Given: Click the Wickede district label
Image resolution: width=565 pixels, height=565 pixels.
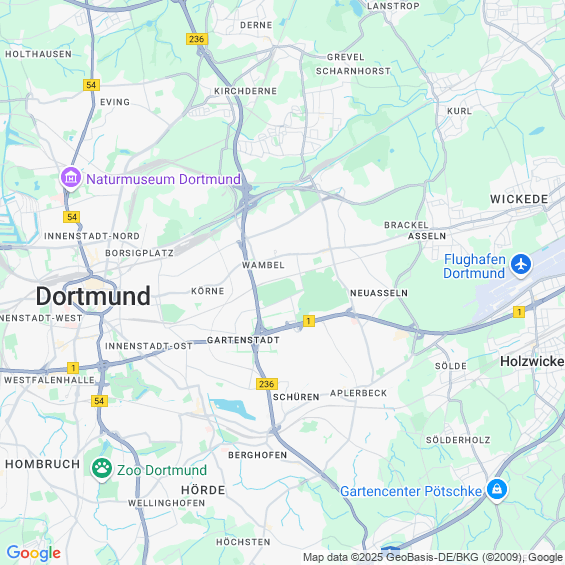Looking at the screenshot, I should tap(519, 199).
